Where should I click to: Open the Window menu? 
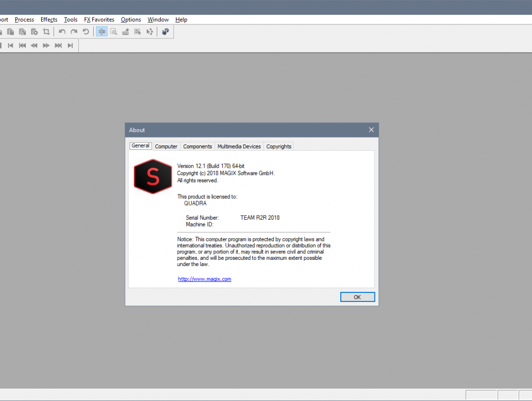[x=158, y=19]
